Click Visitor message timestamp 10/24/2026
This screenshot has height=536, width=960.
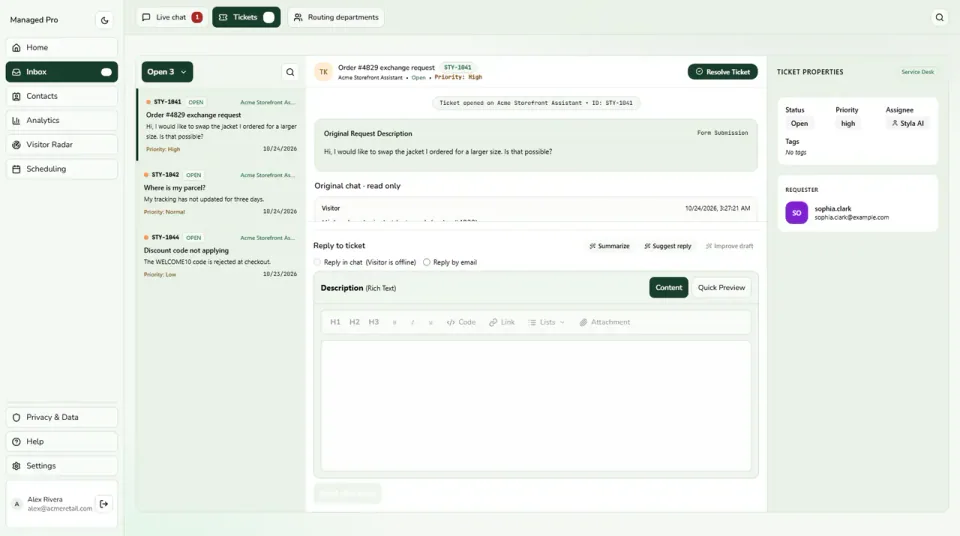717,208
